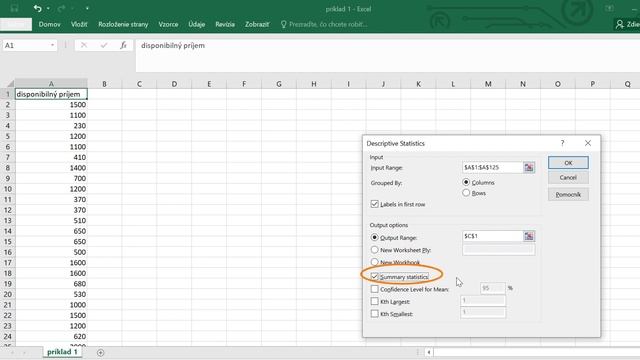Click the Enter checkmark in formula bar
Image resolution: width=640 pixels, height=360 pixels.
[x=104, y=45]
